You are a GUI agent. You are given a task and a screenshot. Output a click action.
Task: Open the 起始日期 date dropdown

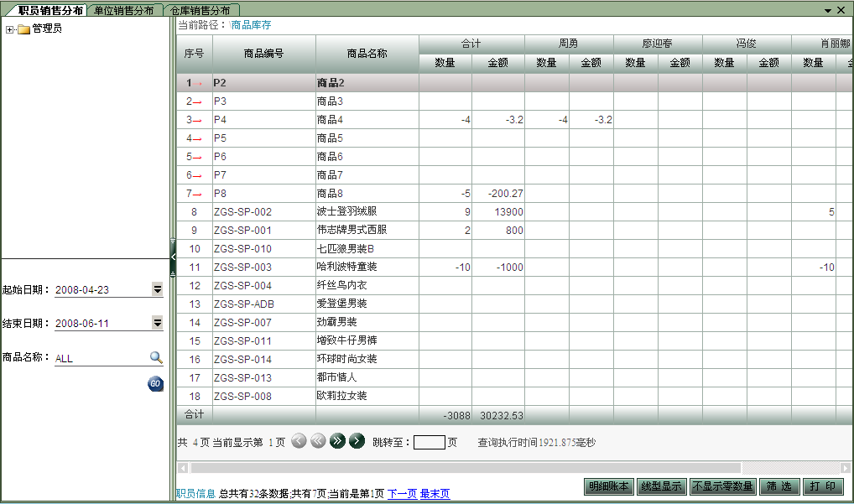(x=157, y=289)
